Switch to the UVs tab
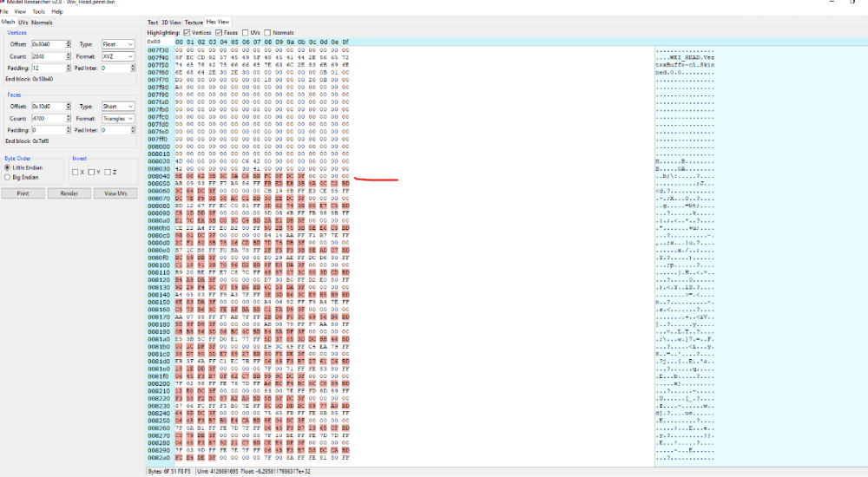 [x=23, y=23]
